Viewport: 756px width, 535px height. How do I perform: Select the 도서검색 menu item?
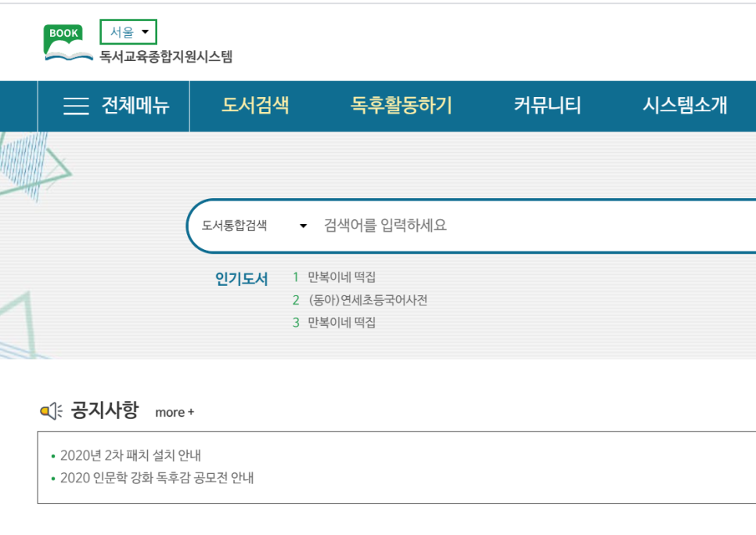(255, 106)
